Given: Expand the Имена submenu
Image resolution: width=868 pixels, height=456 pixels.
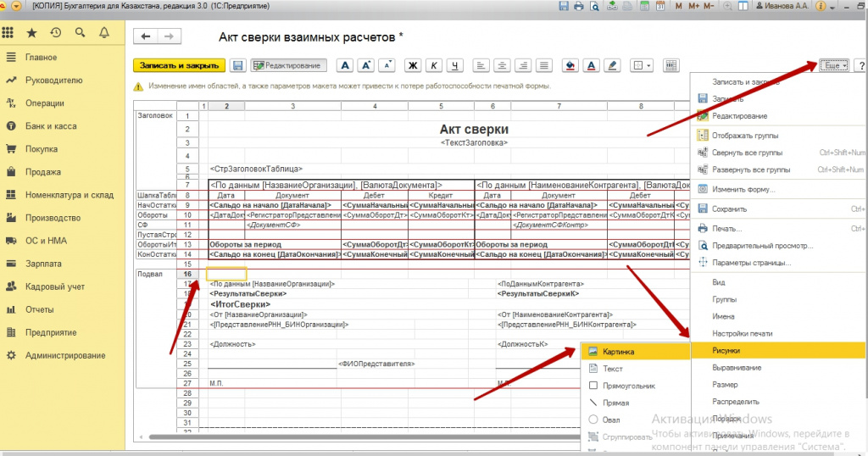Looking at the screenshot, I should (x=723, y=316).
